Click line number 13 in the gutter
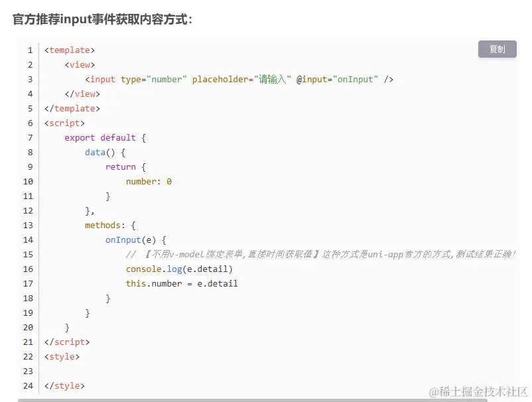The width and height of the screenshot is (532, 402). [28, 226]
